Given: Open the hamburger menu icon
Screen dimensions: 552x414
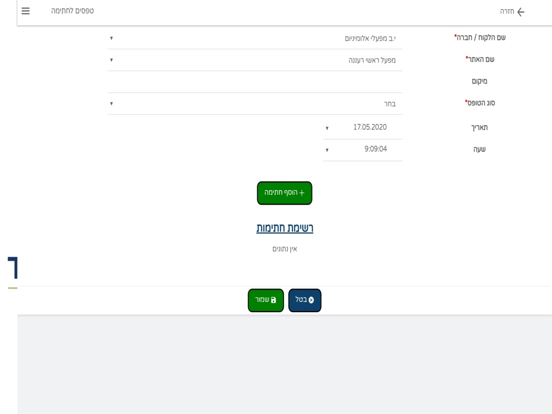Looking at the screenshot, I should coord(26,11).
